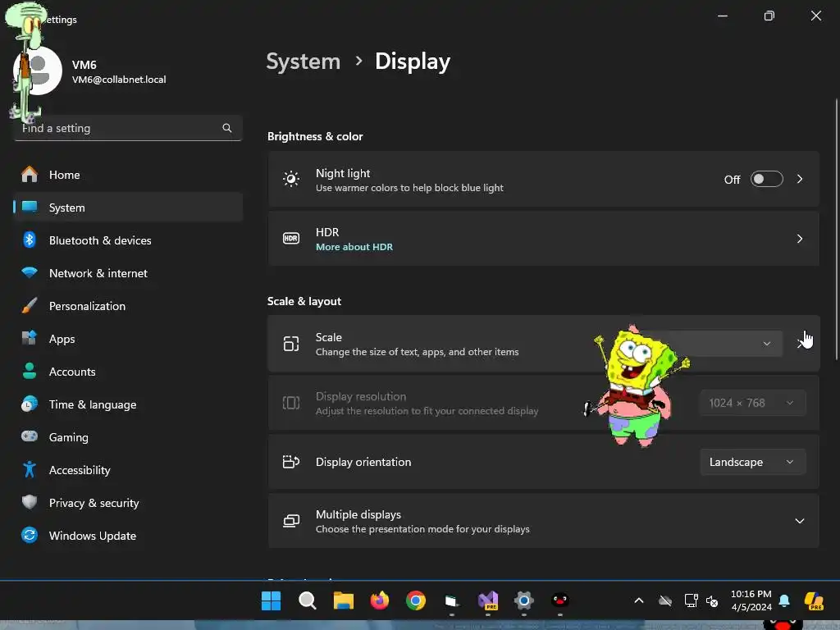
Task: Click the Privacy & security shield icon
Action: [x=30, y=502]
